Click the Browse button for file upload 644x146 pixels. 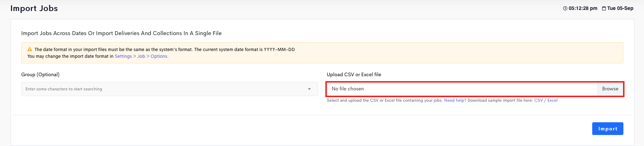pyautogui.click(x=610, y=89)
